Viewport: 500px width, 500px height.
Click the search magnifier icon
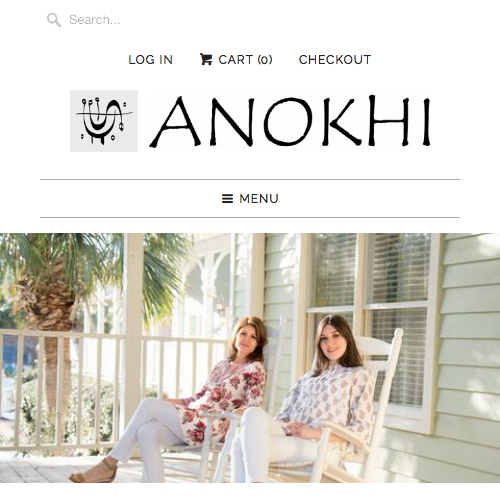[54, 20]
